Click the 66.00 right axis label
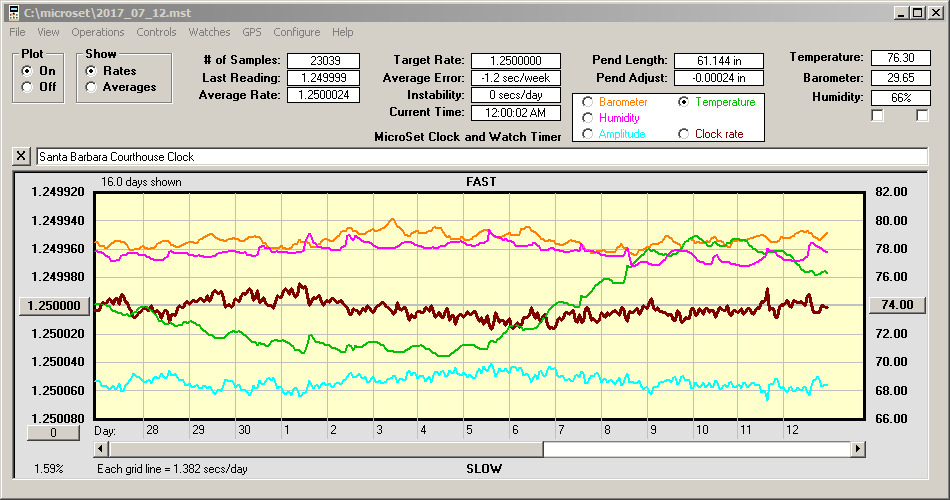Screen dimensions: 950x500 pyautogui.click(x=891, y=419)
